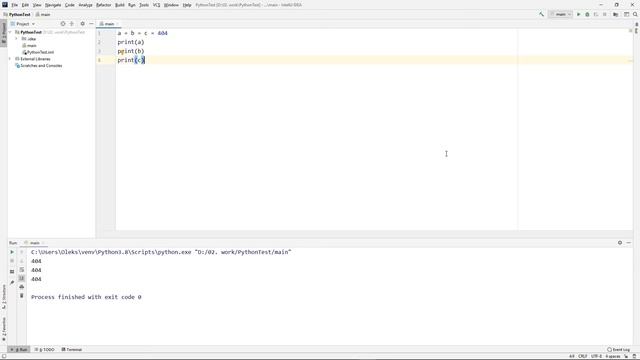This screenshot has width=640, height=360.
Task: Open the Project panel settings gear
Action: pyautogui.click(x=82, y=24)
